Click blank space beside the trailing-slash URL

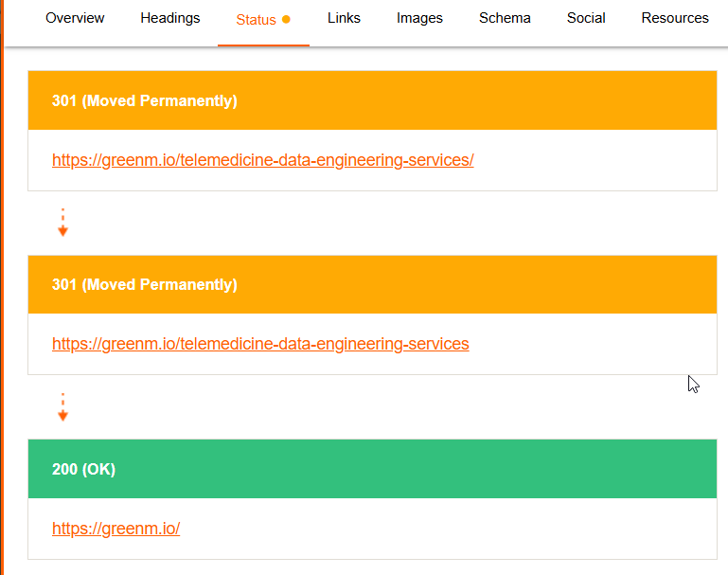(596, 160)
